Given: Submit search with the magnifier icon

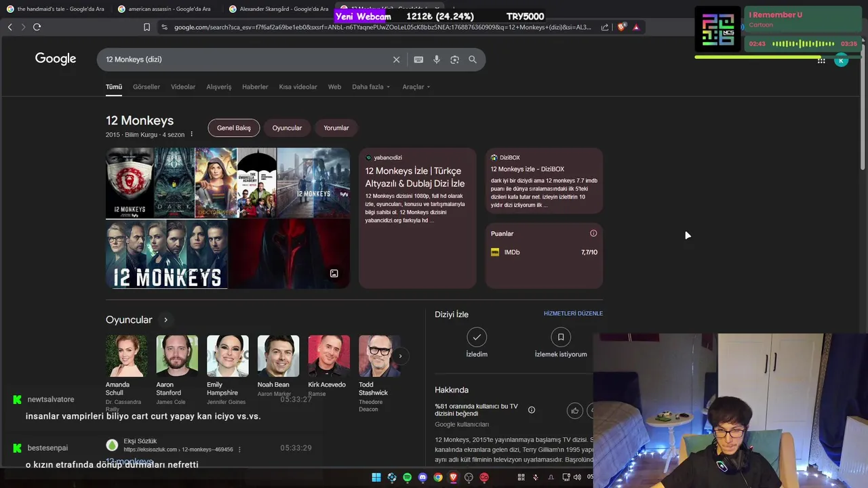Looking at the screenshot, I should (473, 60).
